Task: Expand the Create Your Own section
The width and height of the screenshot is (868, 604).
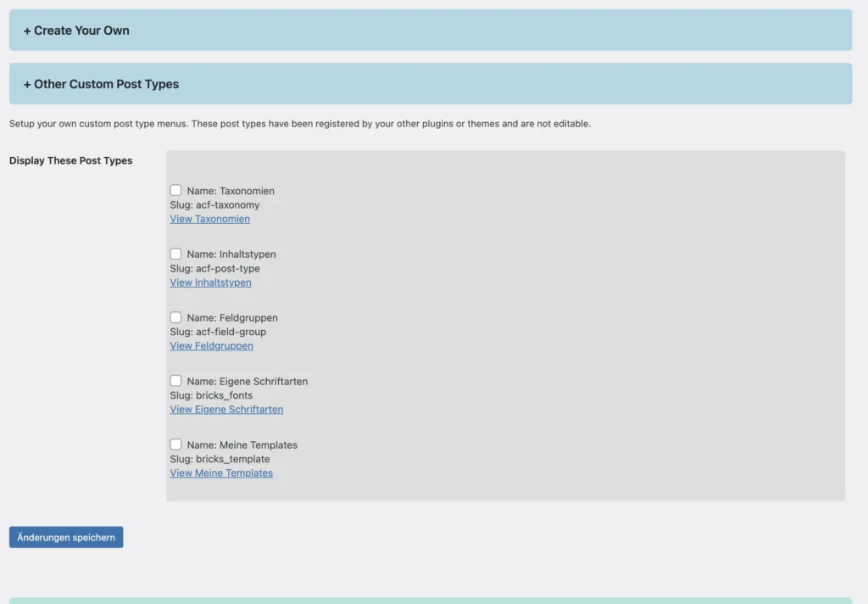Action: (x=75, y=30)
